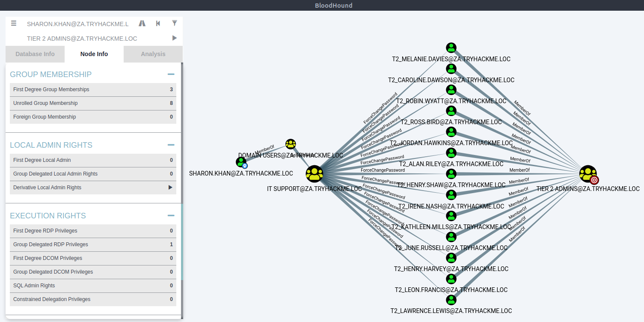Show SQL Admin Rights results
The width and height of the screenshot is (644, 322).
pos(93,286)
